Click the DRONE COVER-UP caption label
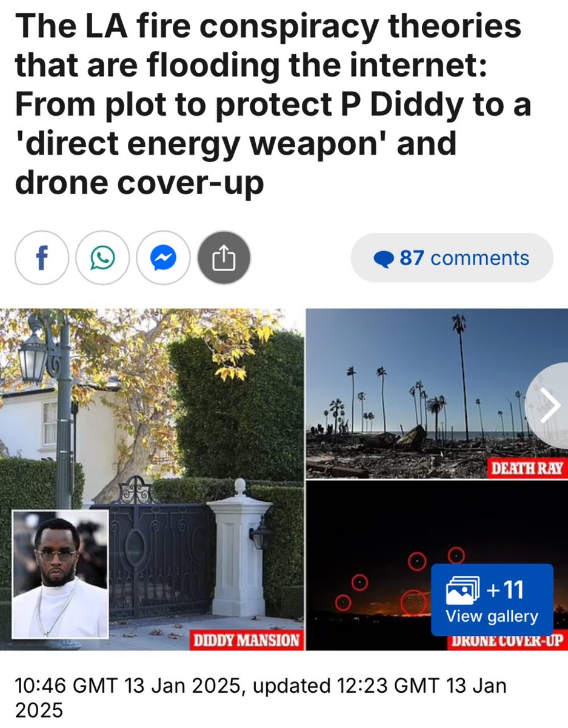The height and width of the screenshot is (728, 568). 504,641
